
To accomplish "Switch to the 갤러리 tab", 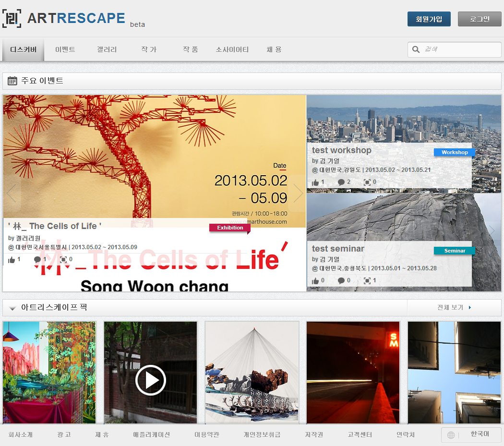I will (x=107, y=49).
